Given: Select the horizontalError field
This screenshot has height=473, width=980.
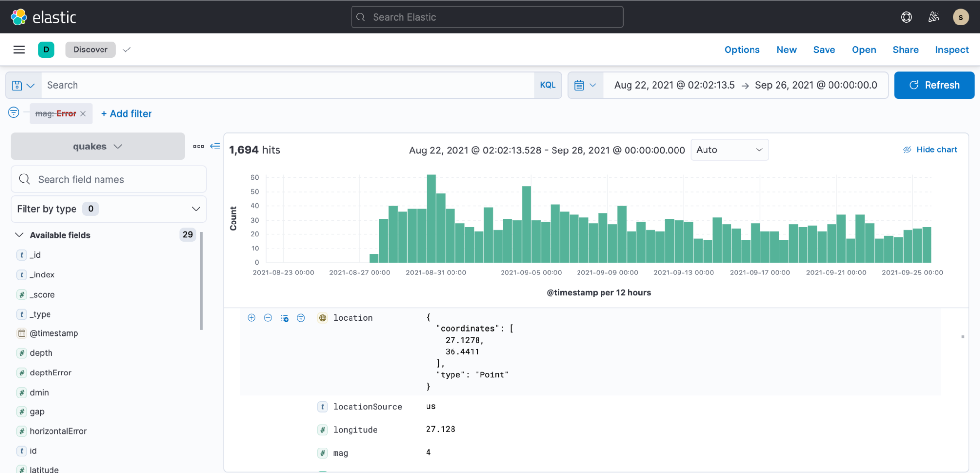Looking at the screenshot, I should pyautogui.click(x=58, y=431).
